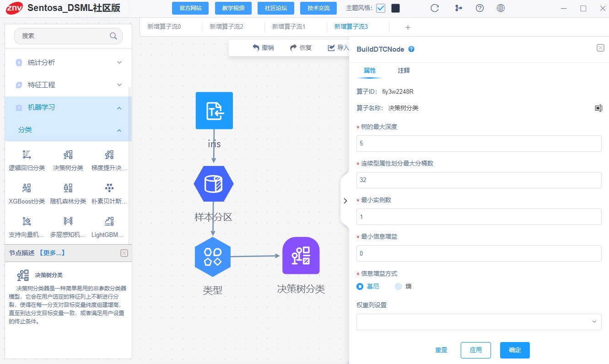Click the 搜索 search input field
Viewport: 609px width, 364px height.
pyautogui.click(x=68, y=36)
